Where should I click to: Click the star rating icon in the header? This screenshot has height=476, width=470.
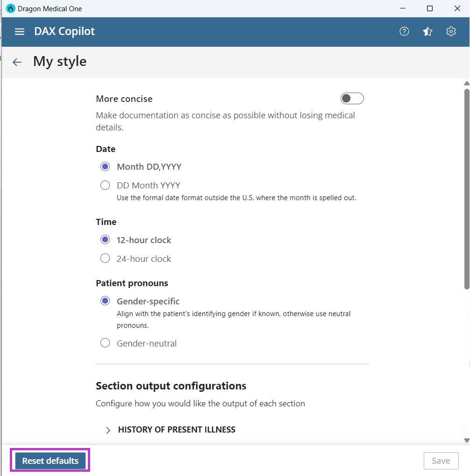(x=427, y=31)
